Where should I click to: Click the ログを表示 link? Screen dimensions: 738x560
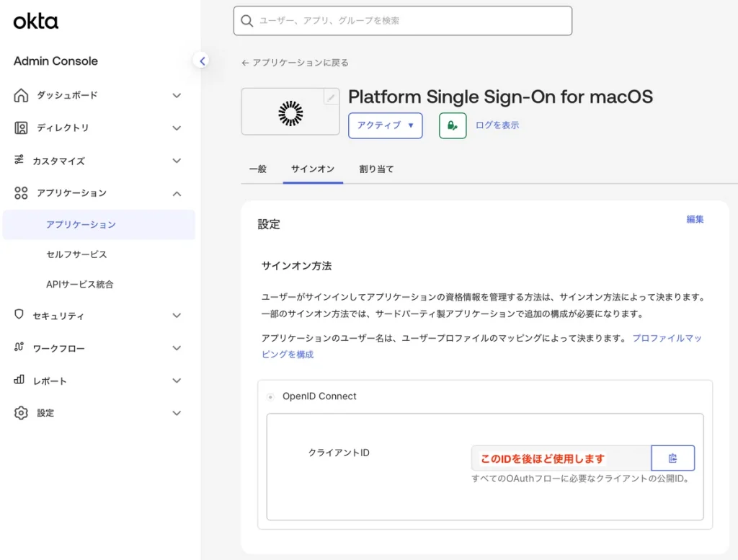[x=497, y=125]
